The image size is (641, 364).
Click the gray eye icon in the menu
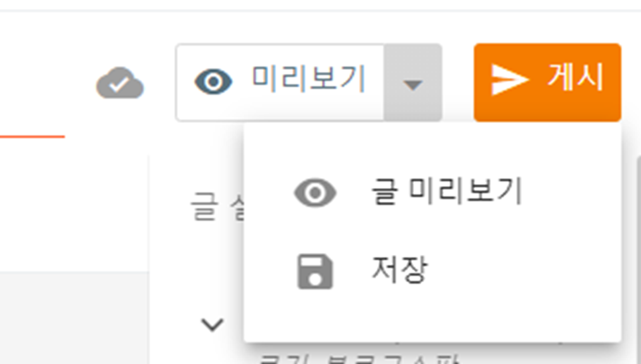pyautogui.click(x=315, y=192)
